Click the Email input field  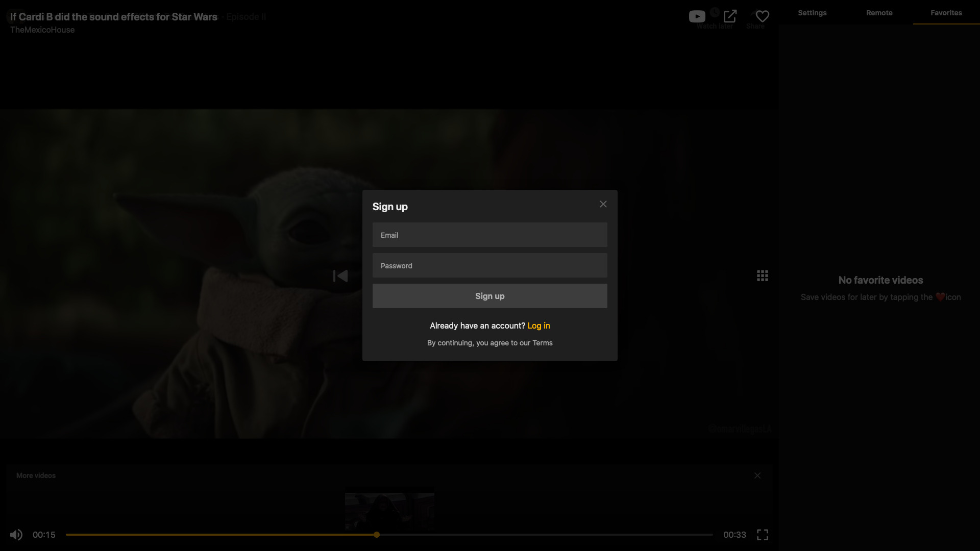(489, 235)
